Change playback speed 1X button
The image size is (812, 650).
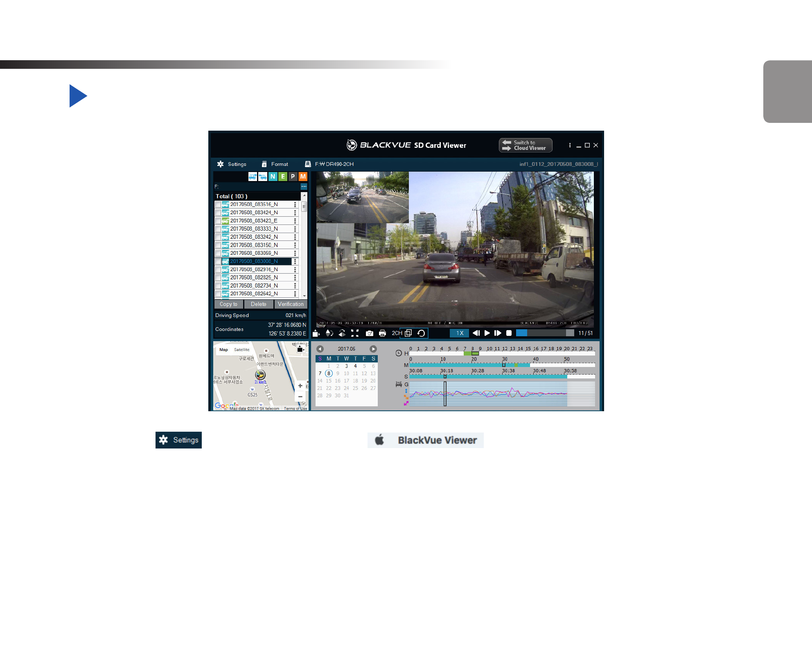(x=460, y=333)
